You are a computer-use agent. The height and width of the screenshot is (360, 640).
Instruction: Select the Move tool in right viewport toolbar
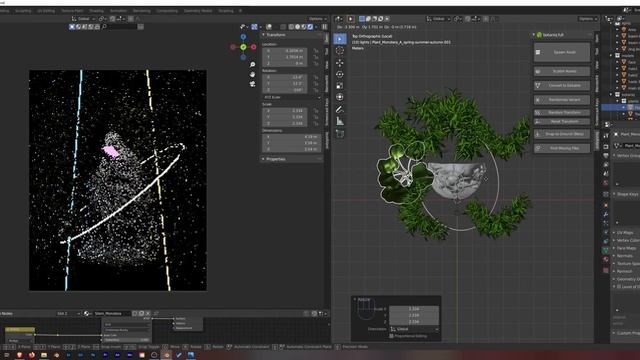point(340,63)
